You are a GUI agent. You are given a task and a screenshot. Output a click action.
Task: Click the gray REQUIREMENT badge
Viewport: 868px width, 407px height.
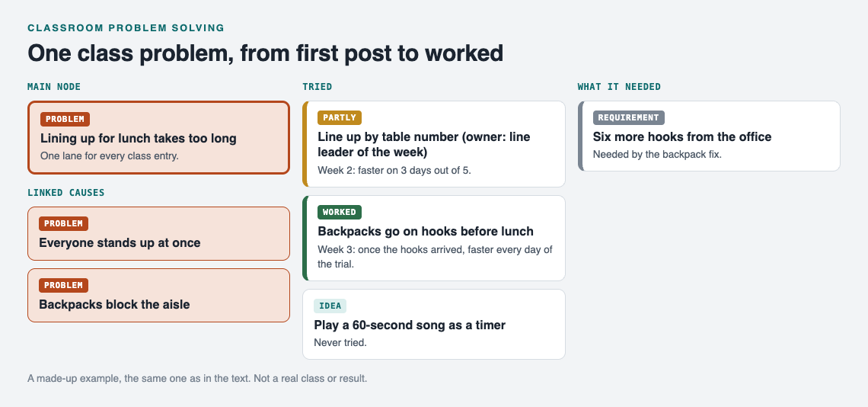click(628, 117)
